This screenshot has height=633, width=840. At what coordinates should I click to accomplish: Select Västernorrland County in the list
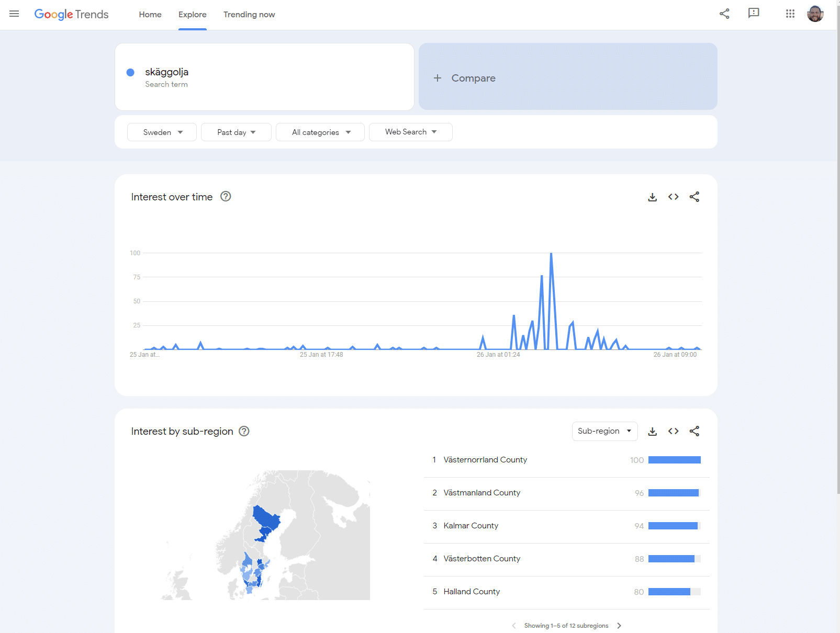click(567, 460)
